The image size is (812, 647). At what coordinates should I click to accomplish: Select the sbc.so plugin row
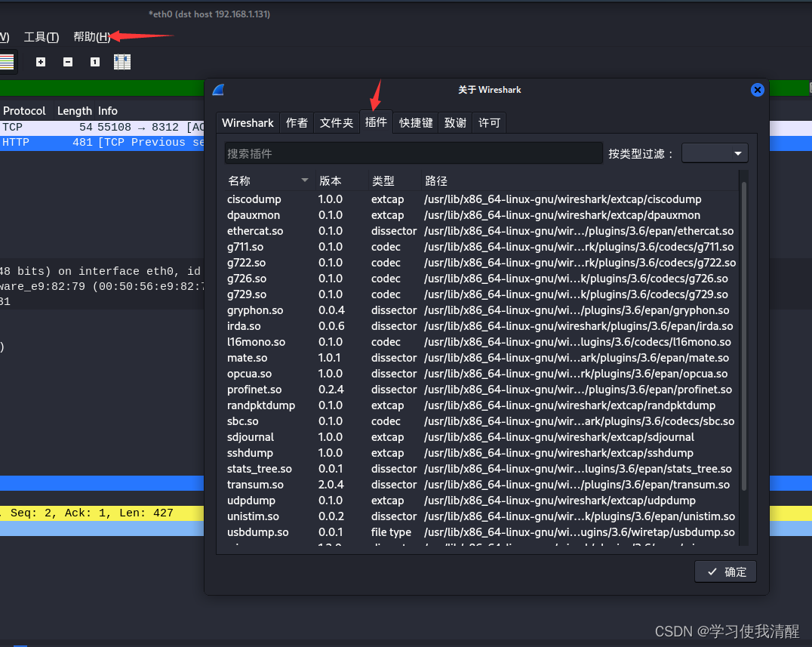(x=481, y=421)
